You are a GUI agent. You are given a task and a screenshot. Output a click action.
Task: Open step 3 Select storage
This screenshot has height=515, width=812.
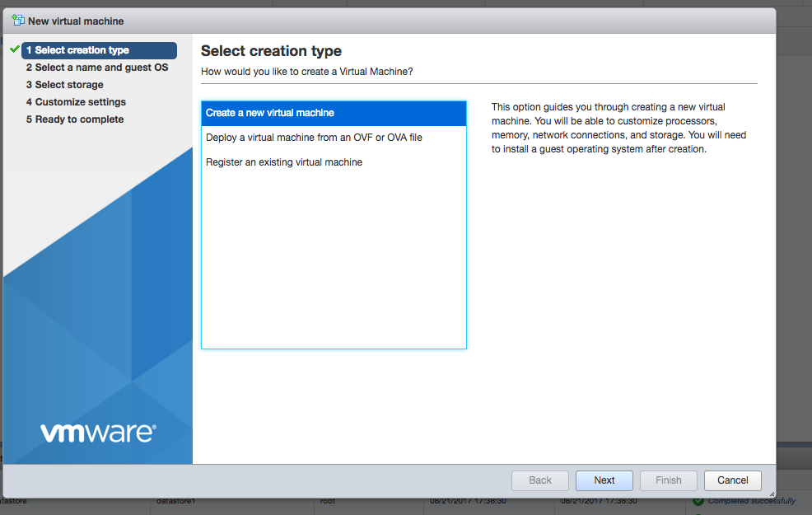tap(65, 84)
